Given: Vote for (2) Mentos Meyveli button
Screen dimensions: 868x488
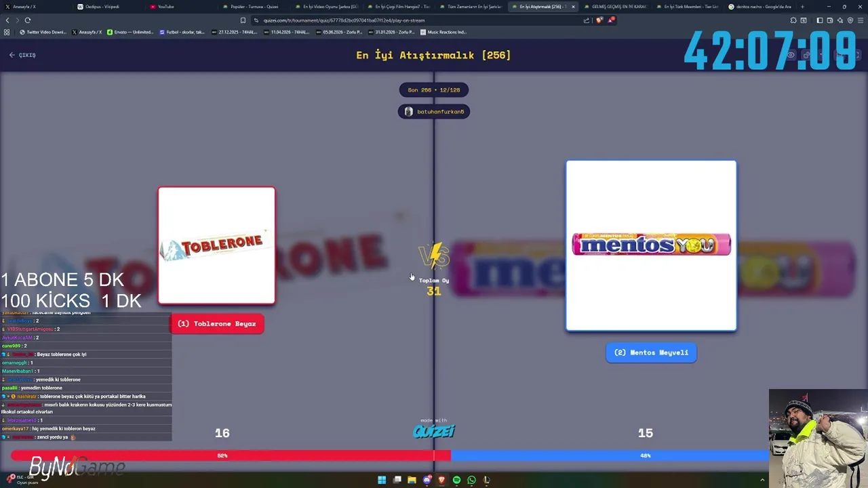Looking at the screenshot, I should pos(651,352).
